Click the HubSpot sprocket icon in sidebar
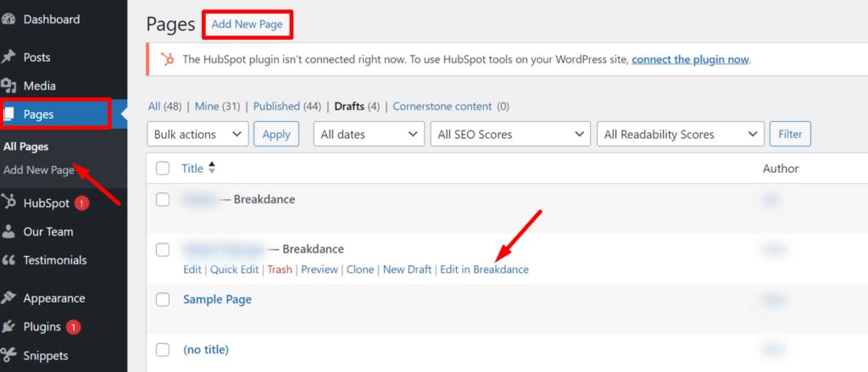This screenshot has height=372, width=868. click(x=9, y=203)
